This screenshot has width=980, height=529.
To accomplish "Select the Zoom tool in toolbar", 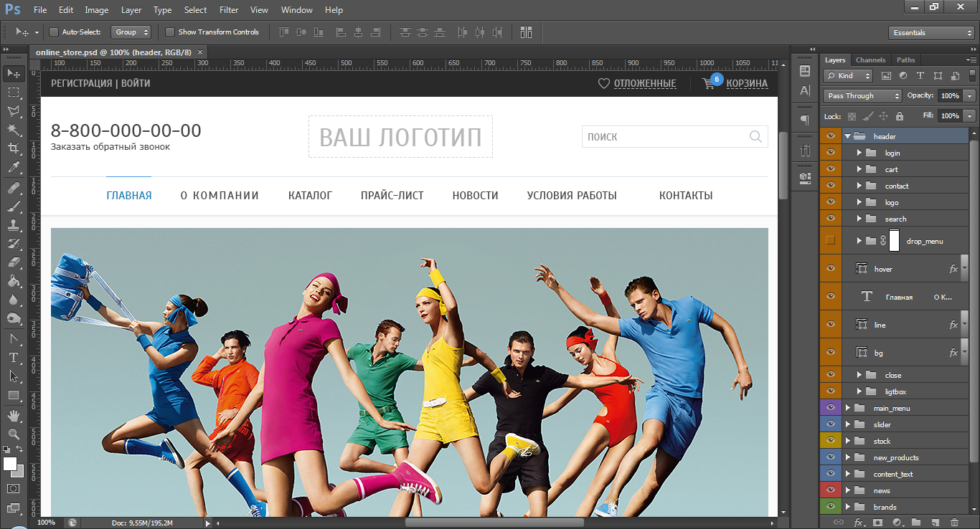I will pyautogui.click(x=14, y=434).
